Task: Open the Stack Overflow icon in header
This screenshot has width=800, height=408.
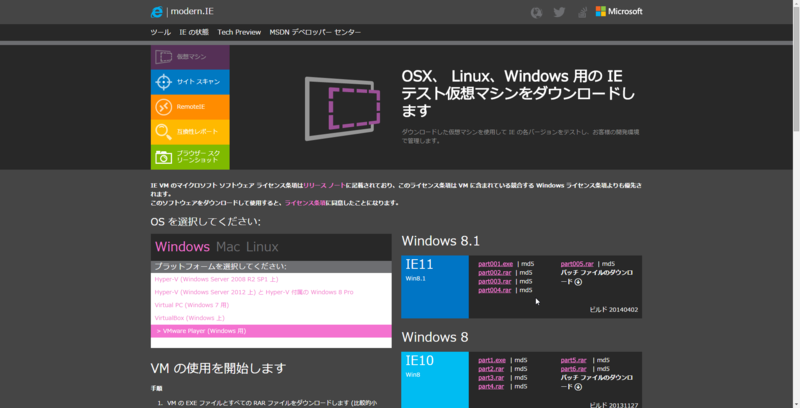Action: 582,12
